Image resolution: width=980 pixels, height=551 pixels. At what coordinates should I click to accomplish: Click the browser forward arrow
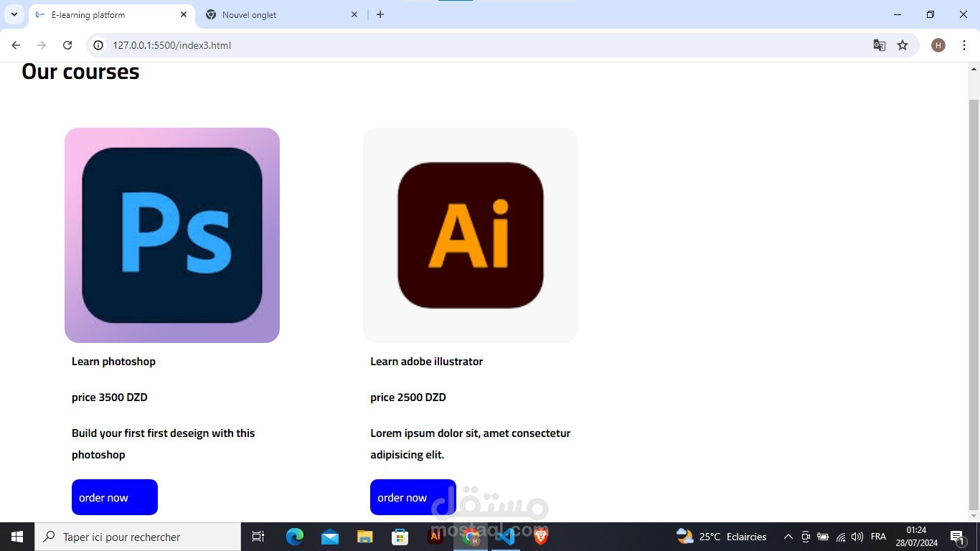[x=42, y=45]
